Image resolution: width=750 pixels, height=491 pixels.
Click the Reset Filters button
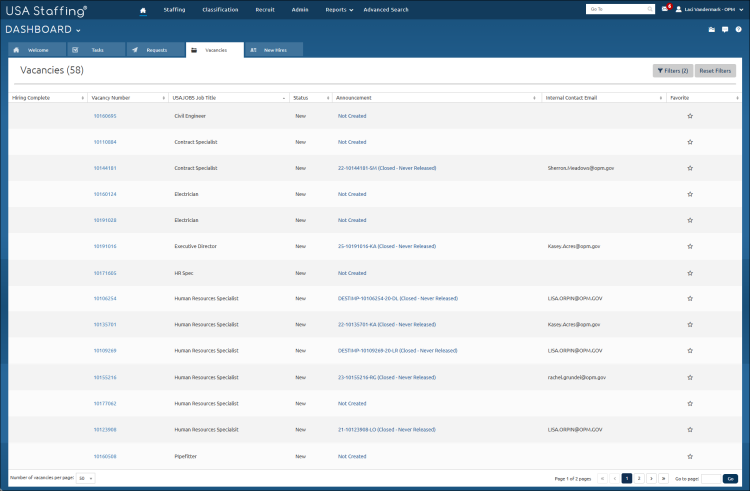[x=715, y=71]
